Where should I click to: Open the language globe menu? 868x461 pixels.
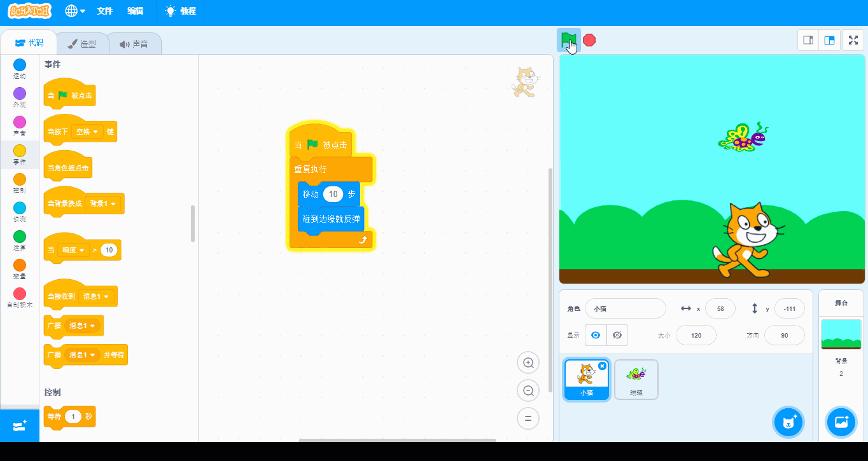click(75, 11)
